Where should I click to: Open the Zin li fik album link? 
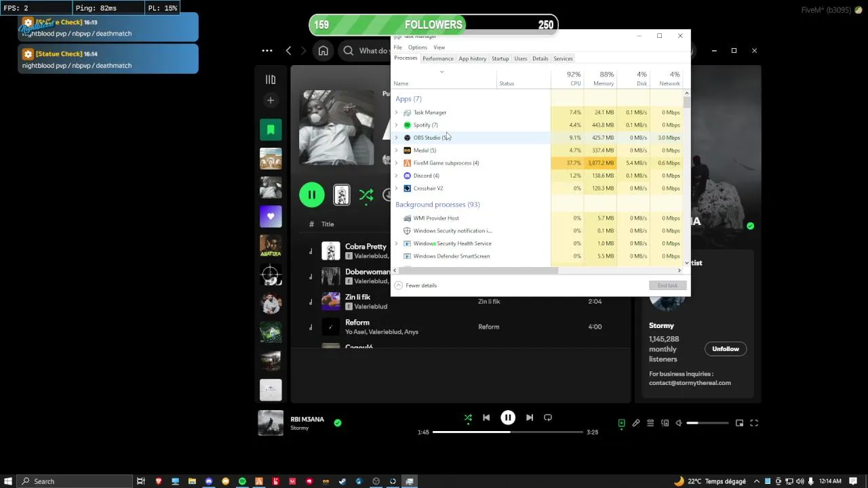tap(489, 301)
